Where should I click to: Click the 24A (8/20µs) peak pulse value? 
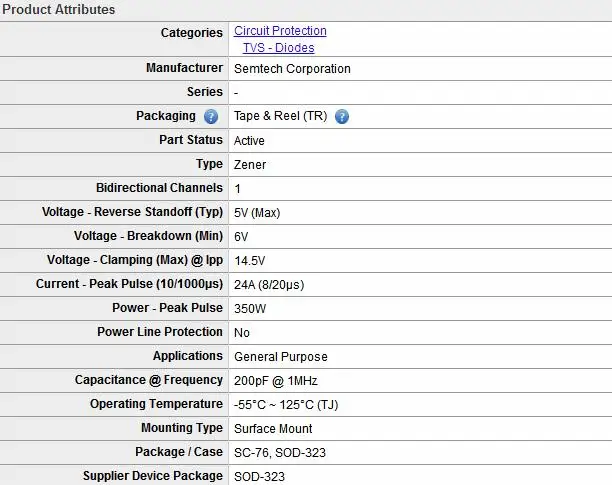coord(269,285)
